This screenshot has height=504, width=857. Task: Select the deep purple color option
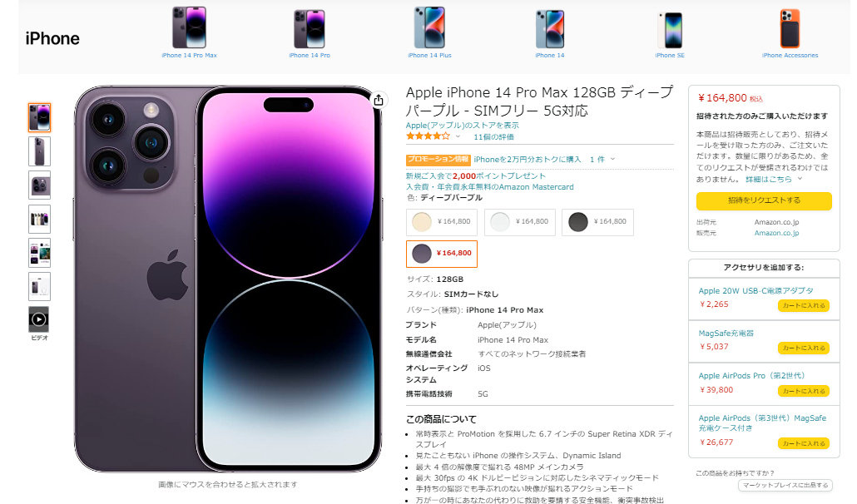(x=442, y=254)
